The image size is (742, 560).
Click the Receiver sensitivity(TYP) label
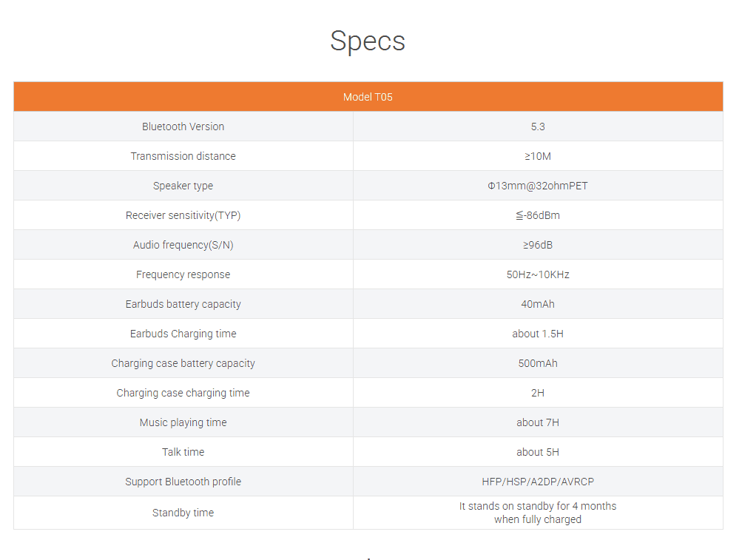183,215
